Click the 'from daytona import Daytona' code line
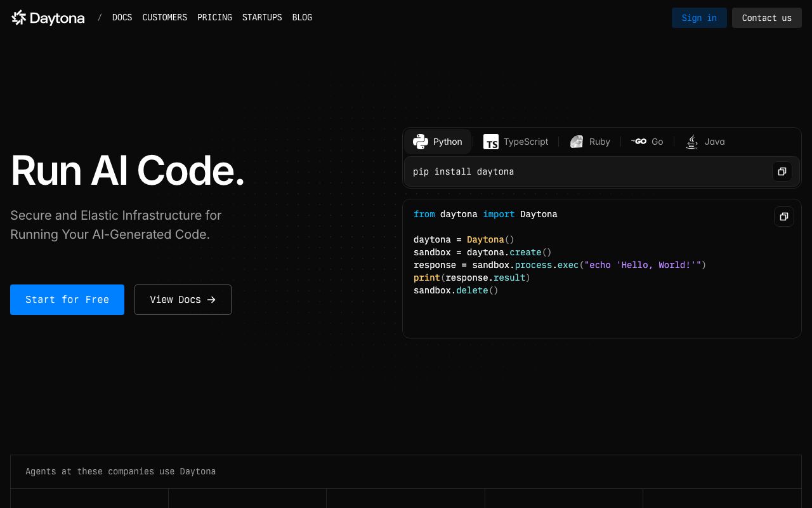Screen dimensions: 812x508 pos(485,214)
